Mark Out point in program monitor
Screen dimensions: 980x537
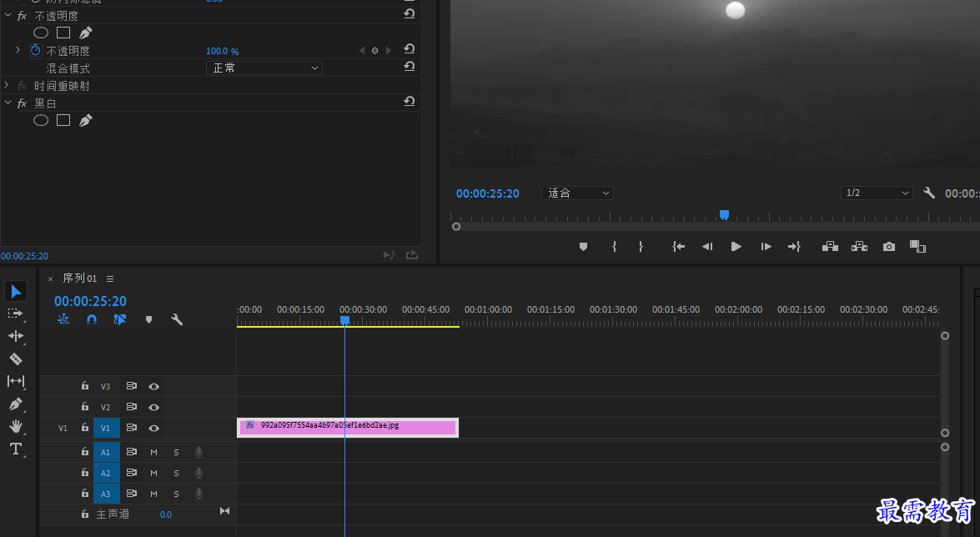[x=641, y=247]
